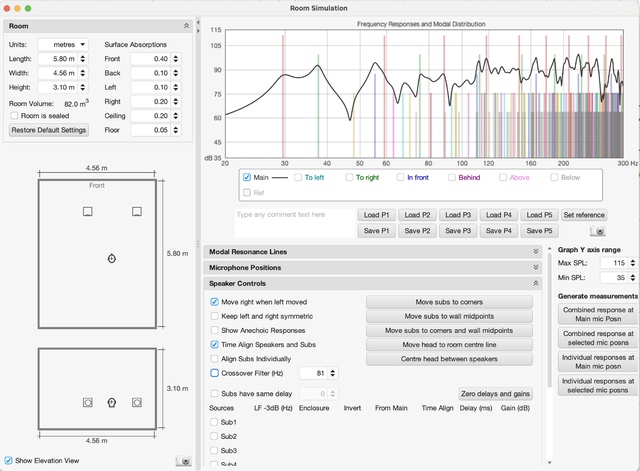Screen dimensions: 640x471
Task: Collapse the Room panel with chevron icon
Action: pos(186,26)
